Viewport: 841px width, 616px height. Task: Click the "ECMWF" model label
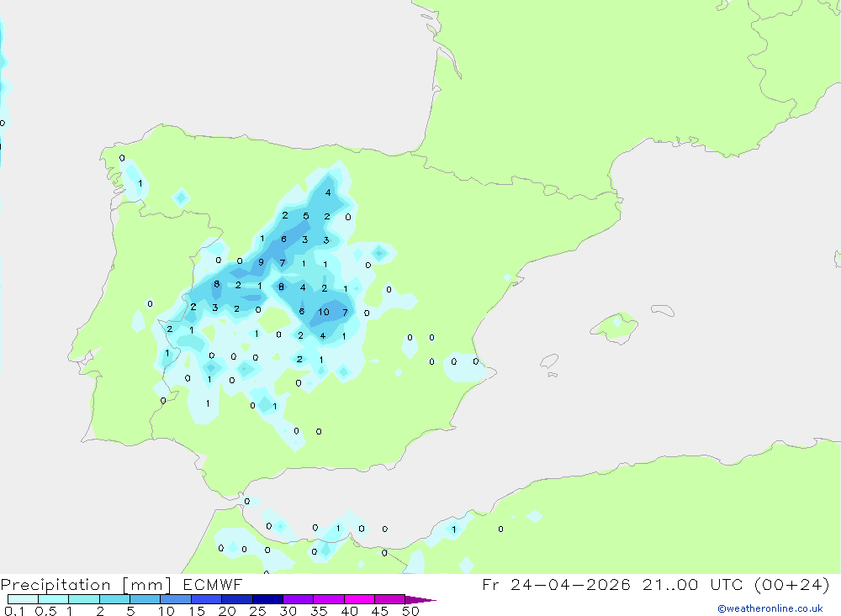213,584
